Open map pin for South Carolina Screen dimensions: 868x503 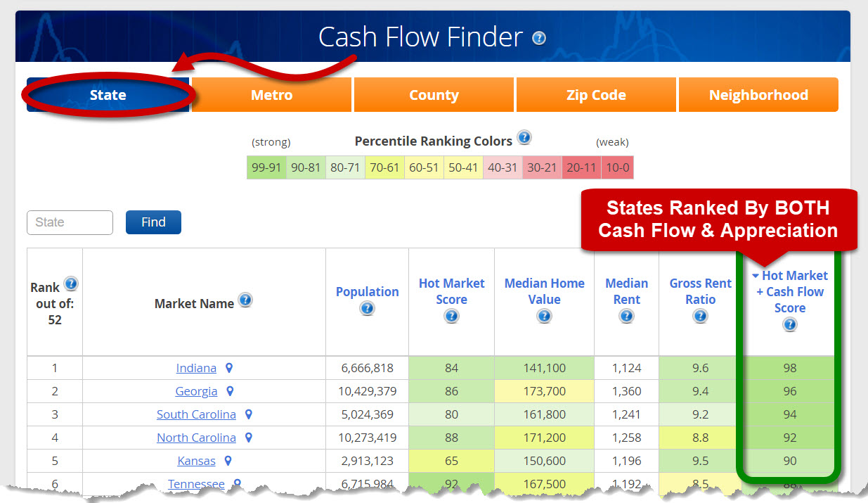point(248,414)
